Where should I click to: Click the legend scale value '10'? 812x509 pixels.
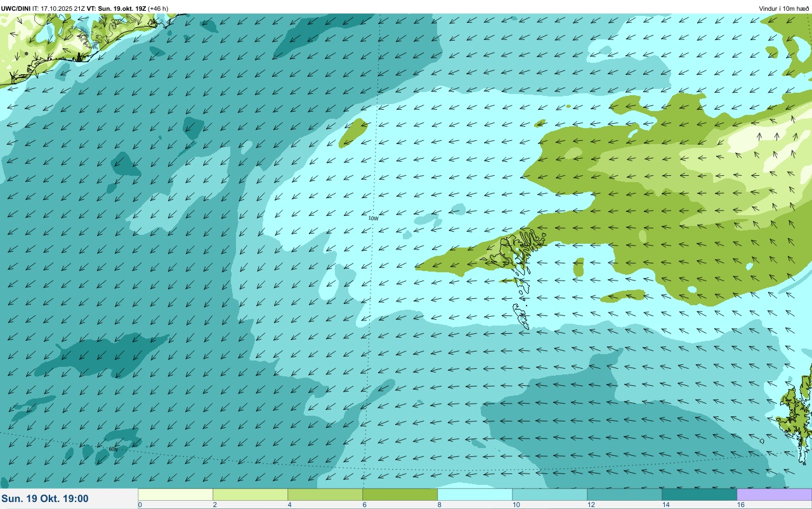[516, 505]
